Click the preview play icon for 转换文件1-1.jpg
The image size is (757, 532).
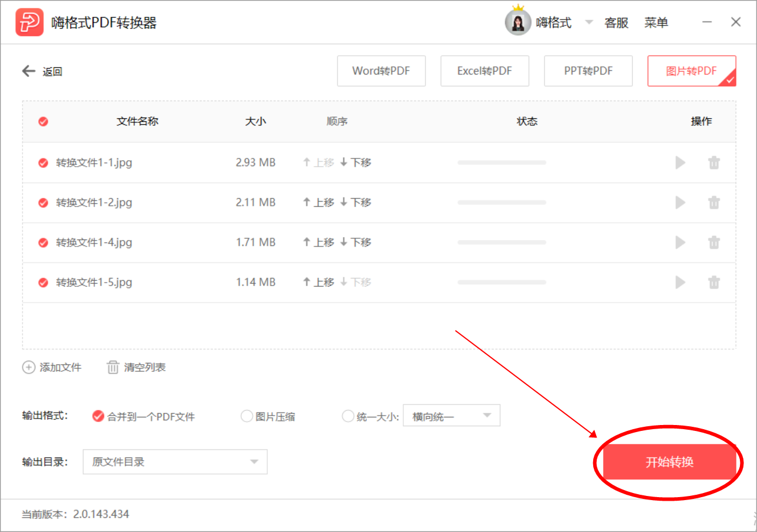680,163
